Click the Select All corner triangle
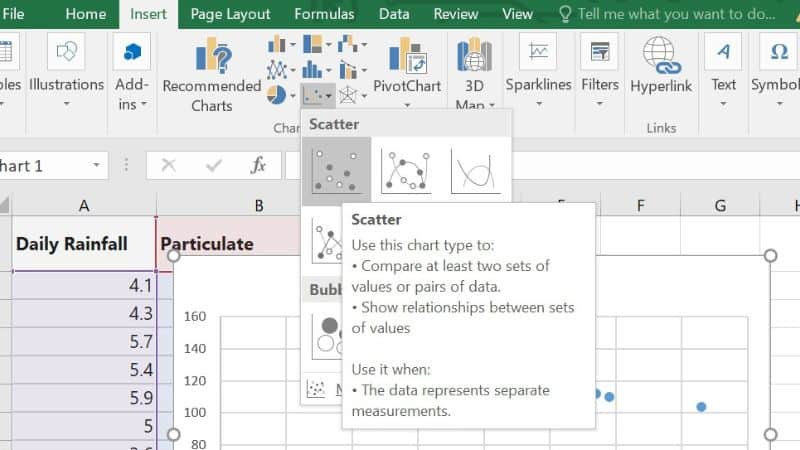 pos(5,206)
